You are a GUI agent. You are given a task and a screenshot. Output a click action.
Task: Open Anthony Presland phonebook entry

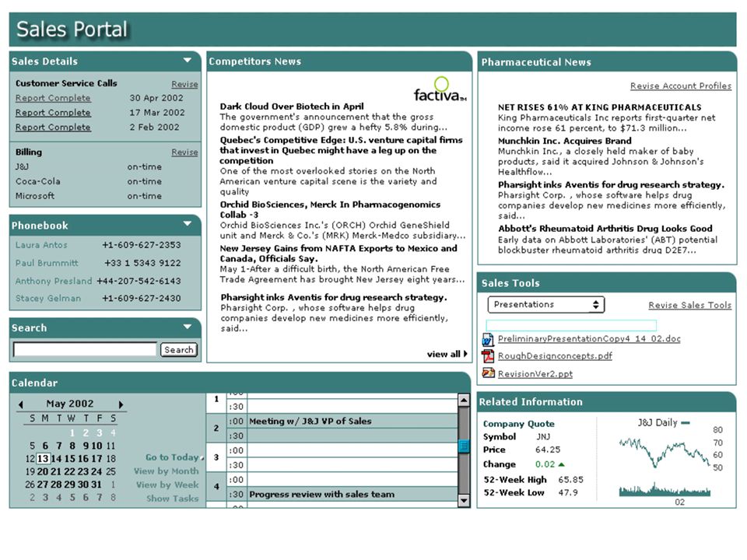coord(54,282)
